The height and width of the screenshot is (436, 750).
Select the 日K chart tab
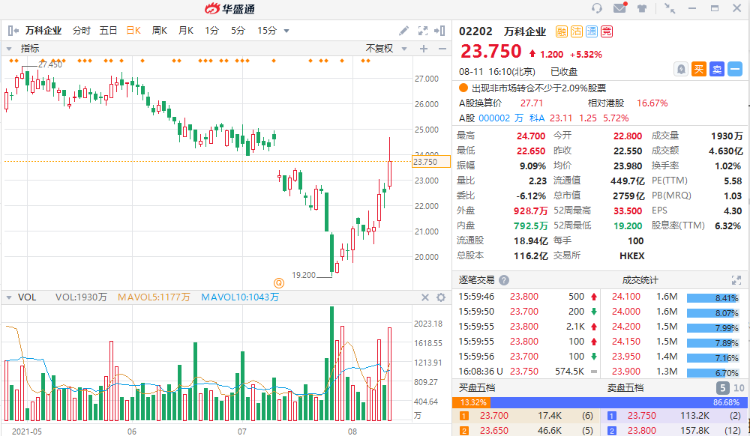pos(133,31)
